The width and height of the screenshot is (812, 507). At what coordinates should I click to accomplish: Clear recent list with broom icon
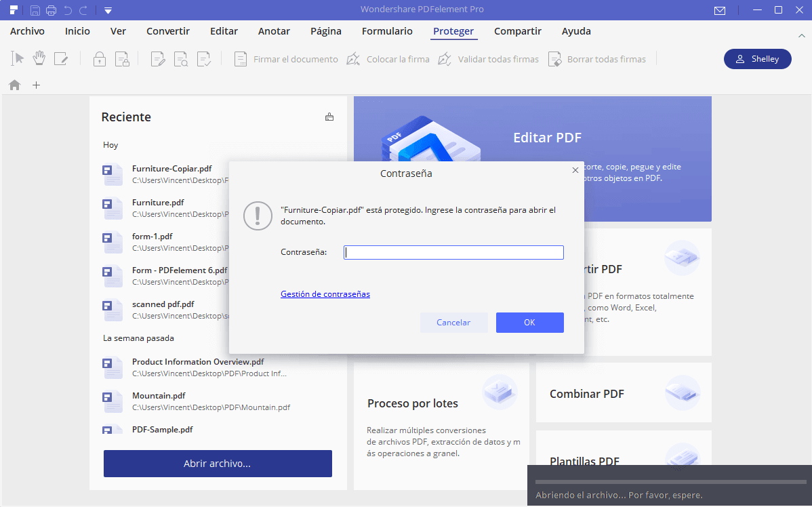pyautogui.click(x=329, y=117)
